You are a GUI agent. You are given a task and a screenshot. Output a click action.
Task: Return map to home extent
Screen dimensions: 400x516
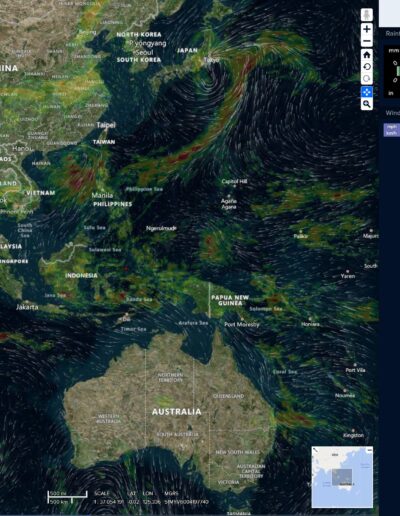click(367, 55)
